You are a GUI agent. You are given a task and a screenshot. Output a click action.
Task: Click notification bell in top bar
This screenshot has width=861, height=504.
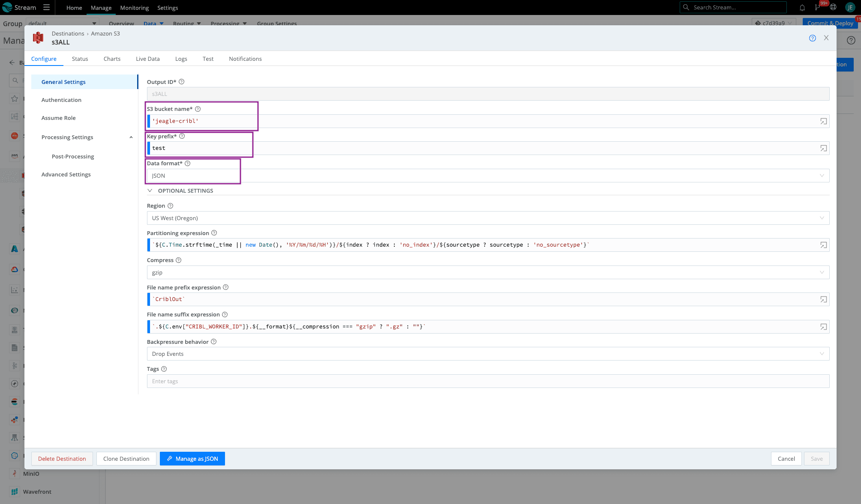pyautogui.click(x=802, y=8)
